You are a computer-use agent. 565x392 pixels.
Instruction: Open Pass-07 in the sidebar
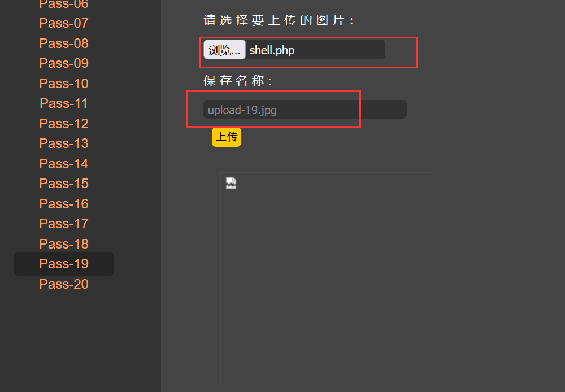click(64, 23)
